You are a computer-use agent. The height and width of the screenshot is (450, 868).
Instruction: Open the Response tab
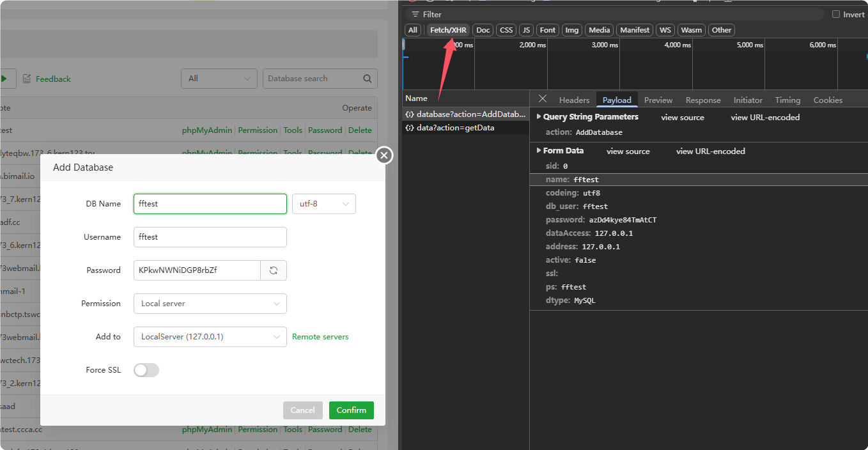pos(702,100)
